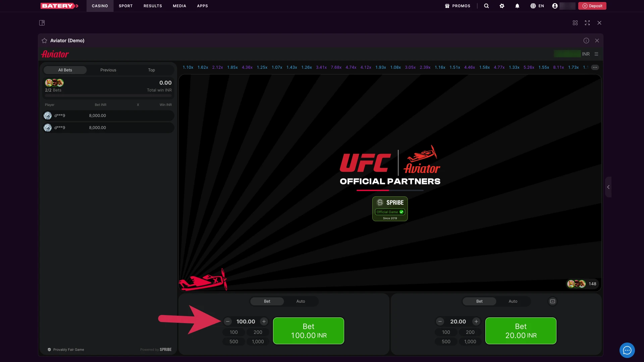644x362 pixels.
Task: Open Results section
Action: (153, 6)
